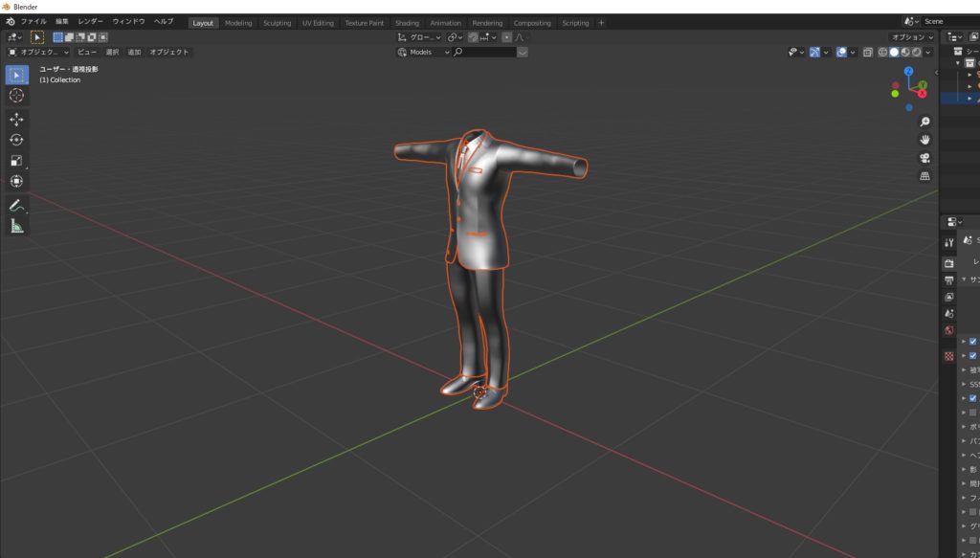Open viewport shading options arrow
The height and width of the screenshot is (558, 980).
[928, 53]
